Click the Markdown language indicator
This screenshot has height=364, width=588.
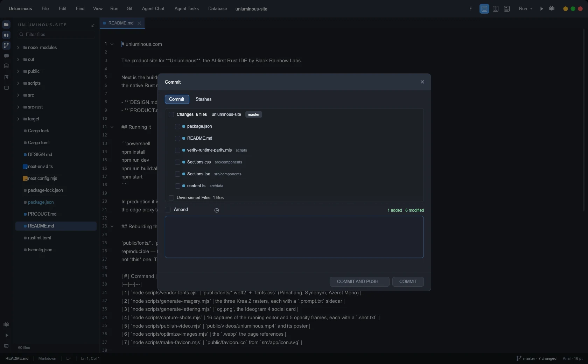click(x=47, y=358)
